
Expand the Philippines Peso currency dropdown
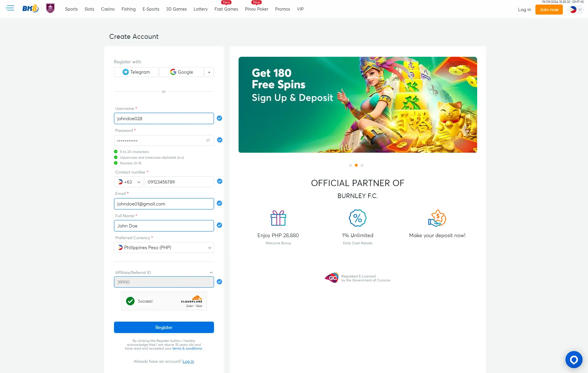point(209,247)
